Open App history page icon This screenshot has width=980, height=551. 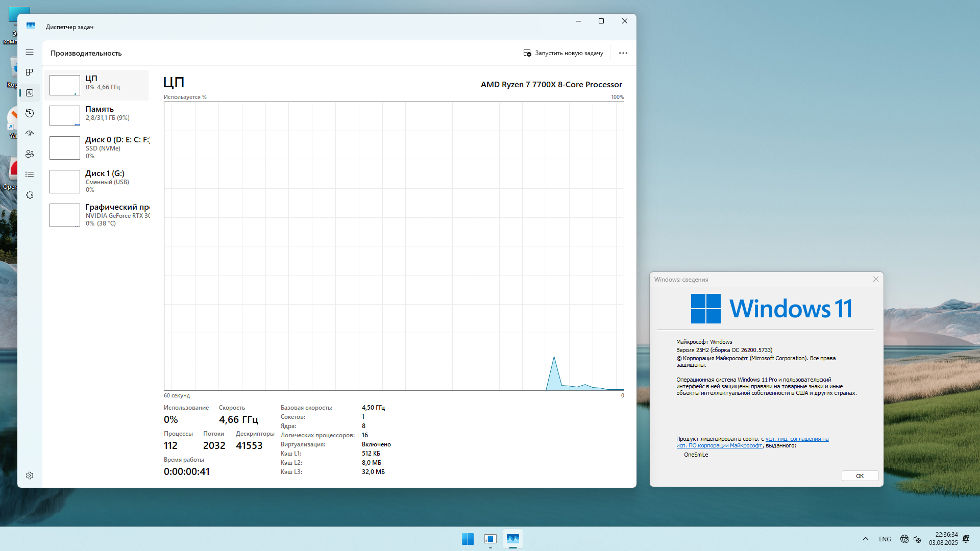[30, 113]
